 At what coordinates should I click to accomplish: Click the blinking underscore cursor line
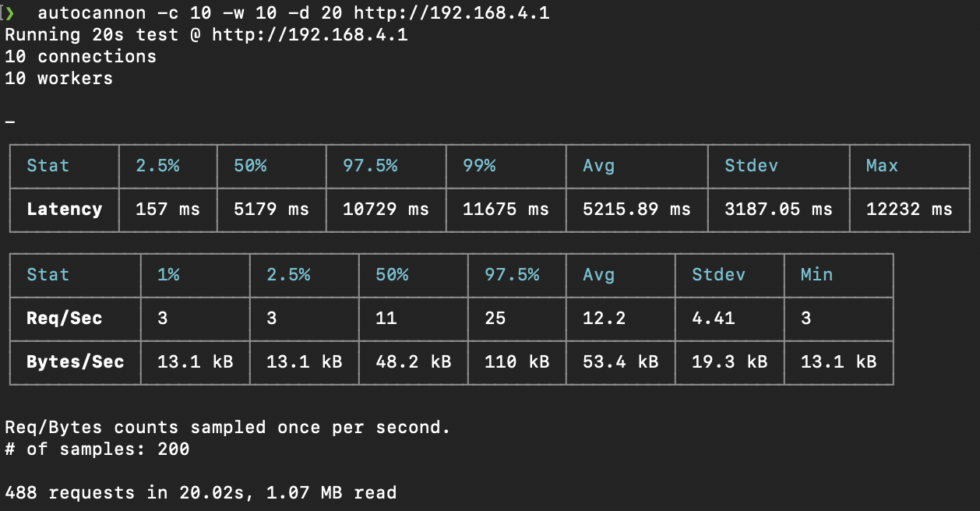coord(10,122)
